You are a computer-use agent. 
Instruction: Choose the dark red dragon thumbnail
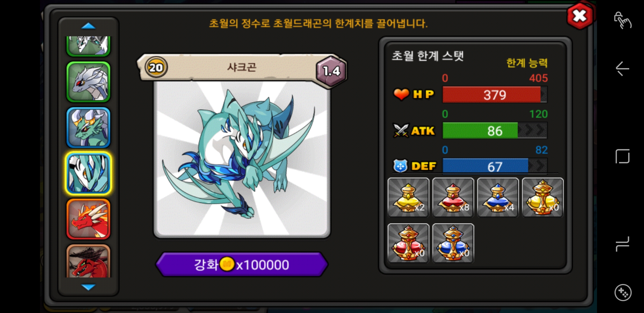(88, 261)
